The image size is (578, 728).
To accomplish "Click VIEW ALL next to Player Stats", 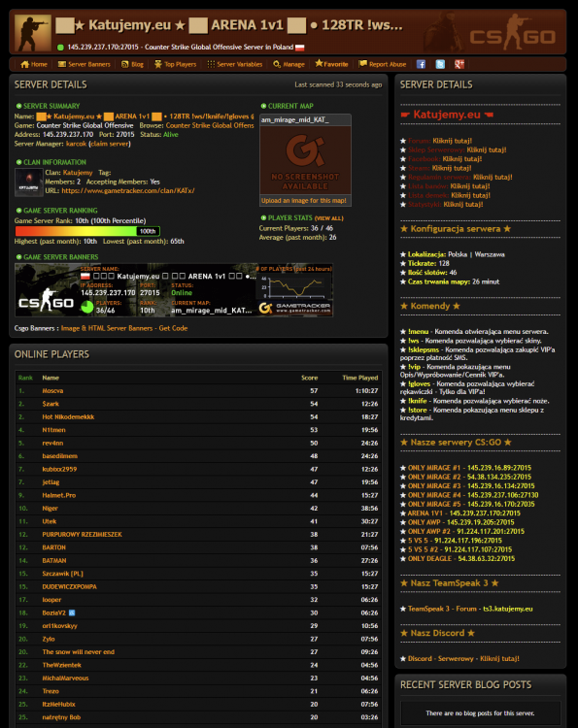I will coord(329,218).
